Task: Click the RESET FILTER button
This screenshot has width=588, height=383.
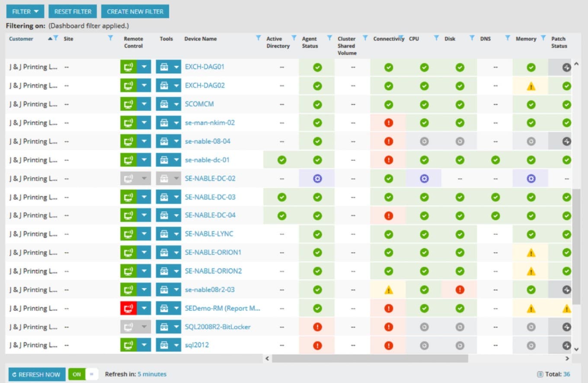Action: coord(73,12)
